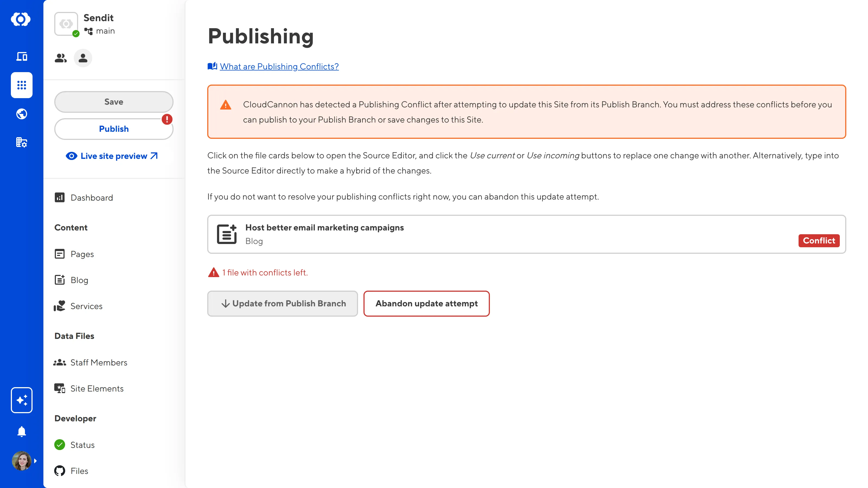This screenshot has width=868, height=488.
Task: Open Staff Members data file
Action: 99,362
